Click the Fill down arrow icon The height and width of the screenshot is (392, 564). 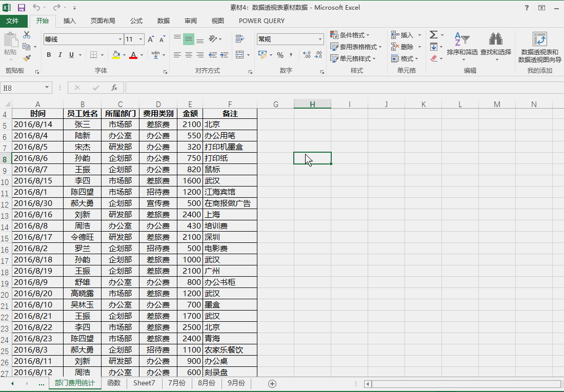tap(434, 47)
